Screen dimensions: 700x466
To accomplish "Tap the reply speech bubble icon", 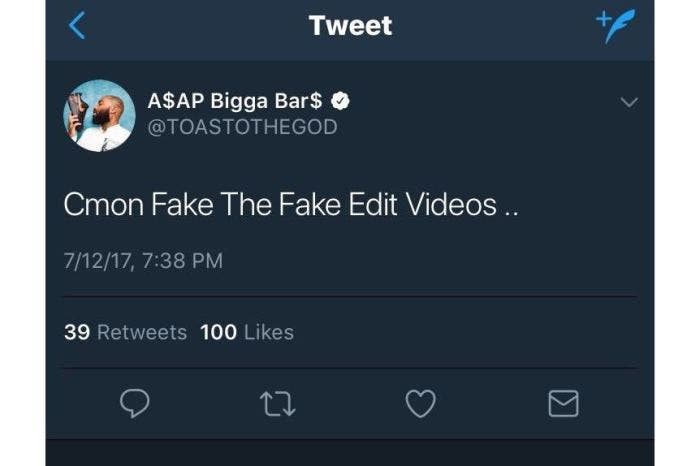I will pyautogui.click(x=134, y=403).
